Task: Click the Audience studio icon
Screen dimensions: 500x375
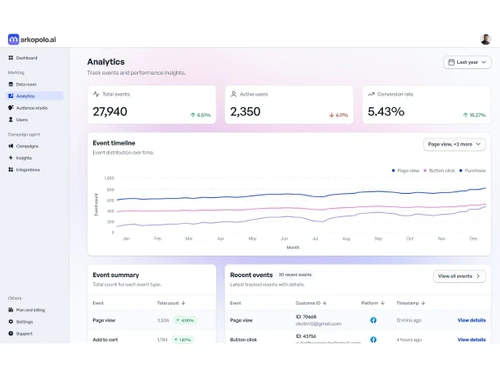Action: click(11, 108)
